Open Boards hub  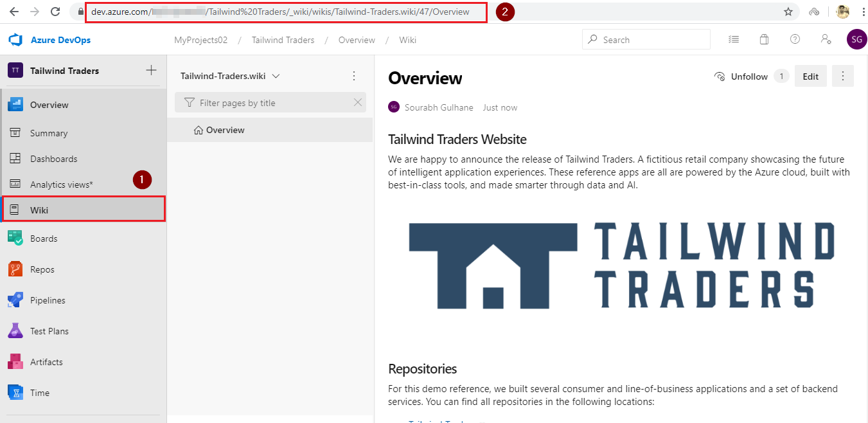tap(83, 239)
